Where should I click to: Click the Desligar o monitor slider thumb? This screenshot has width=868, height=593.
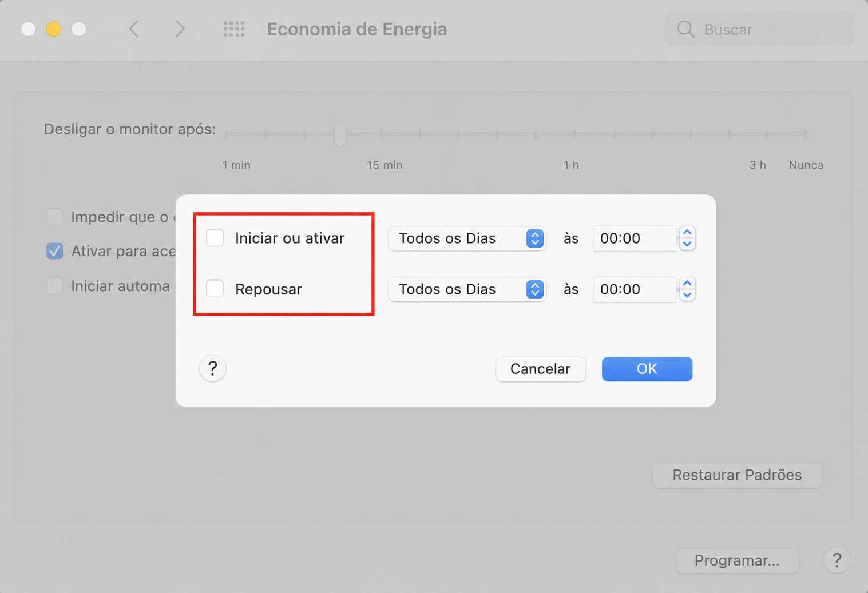[x=340, y=134]
